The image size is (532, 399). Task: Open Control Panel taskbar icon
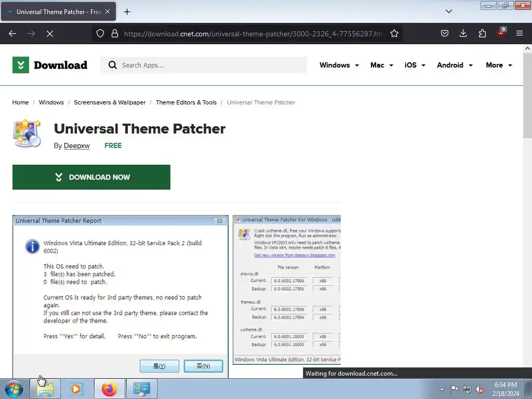142,389
